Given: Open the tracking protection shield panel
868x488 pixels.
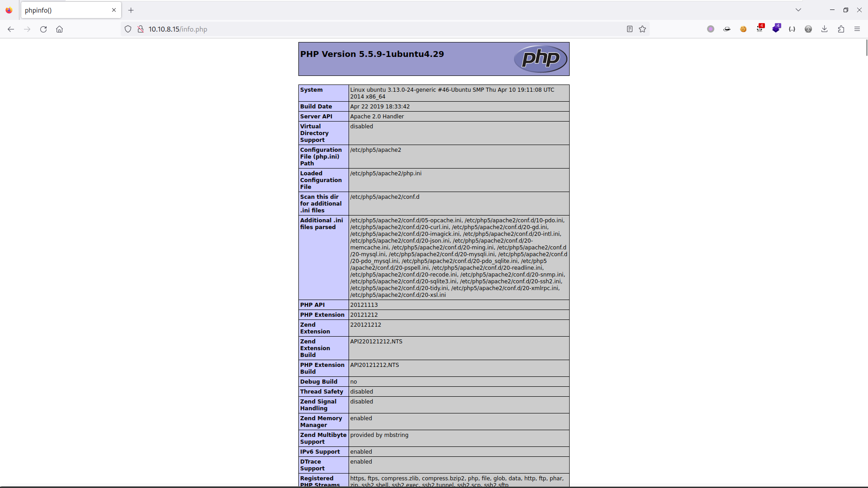Looking at the screenshot, I should [x=128, y=29].
